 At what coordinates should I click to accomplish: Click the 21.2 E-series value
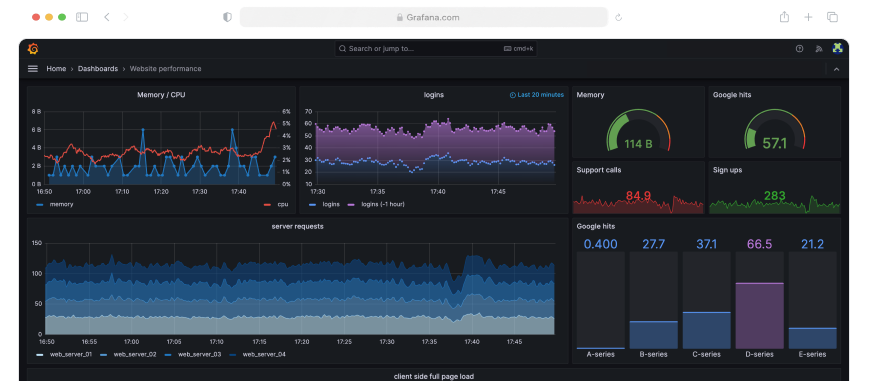pos(812,244)
